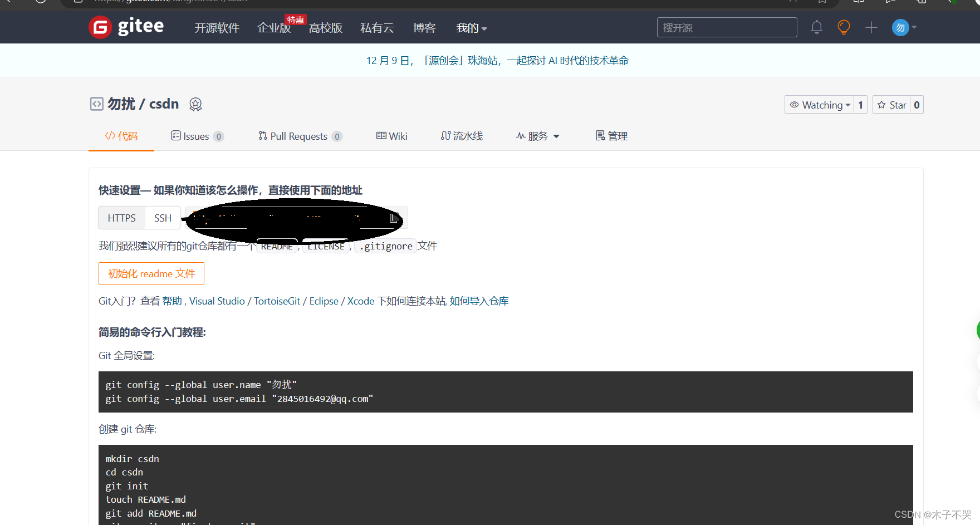Open the 私有云 menu item
This screenshot has height=525, width=980.
377,28
